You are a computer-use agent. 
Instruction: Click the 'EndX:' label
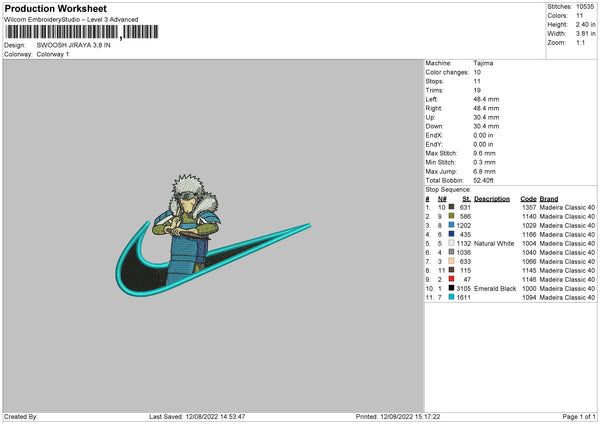click(434, 135)
